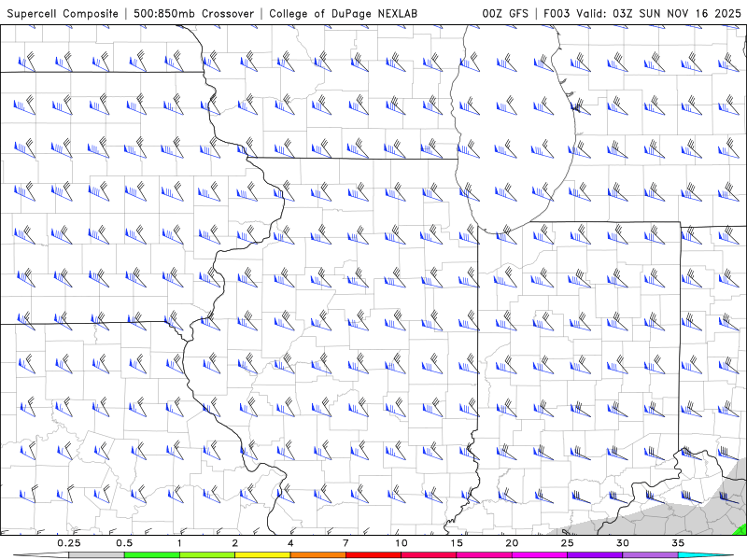Click the '15' legend value

click(457, 543)
